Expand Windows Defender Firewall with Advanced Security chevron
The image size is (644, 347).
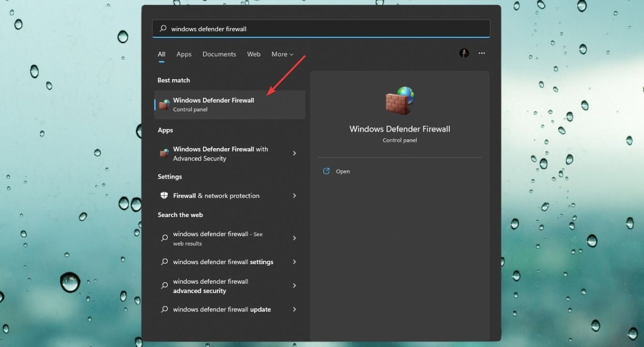[295, 153]
